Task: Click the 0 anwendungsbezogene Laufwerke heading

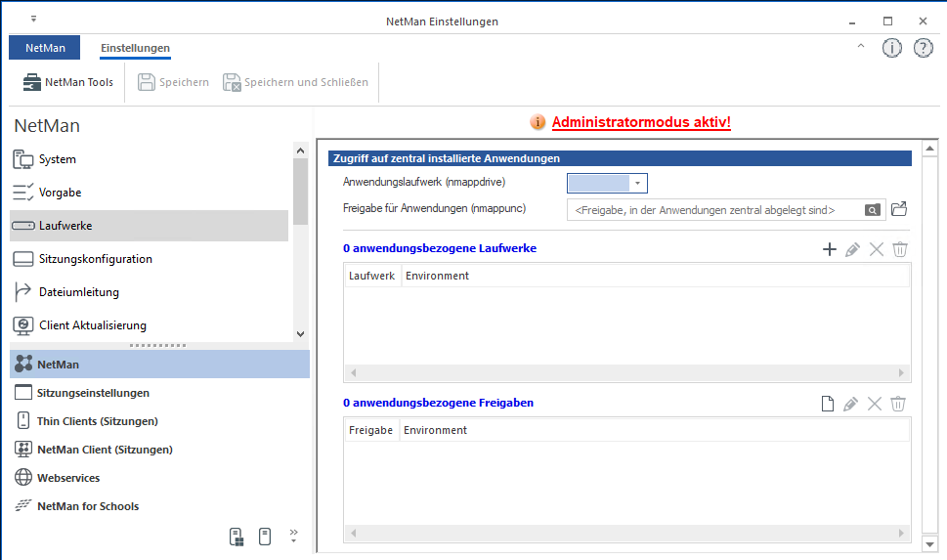Action: [440, 248]
